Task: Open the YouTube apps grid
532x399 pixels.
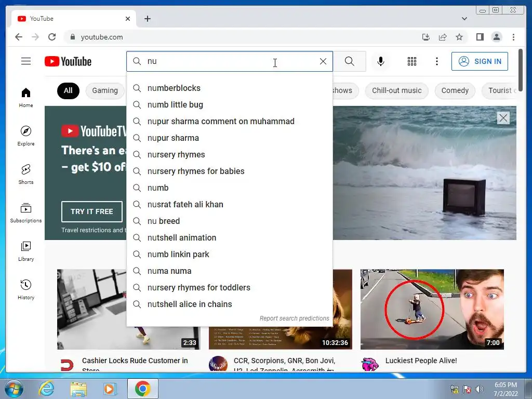Action: 412,61
